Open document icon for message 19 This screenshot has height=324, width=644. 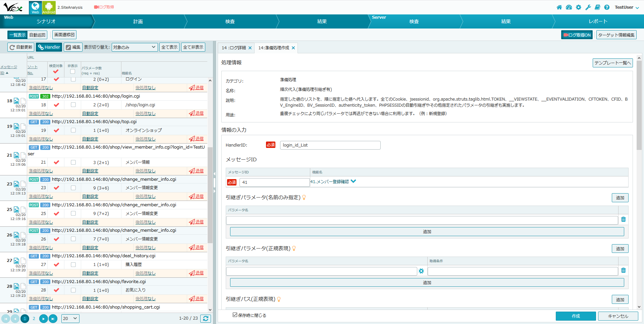point(23,126)
